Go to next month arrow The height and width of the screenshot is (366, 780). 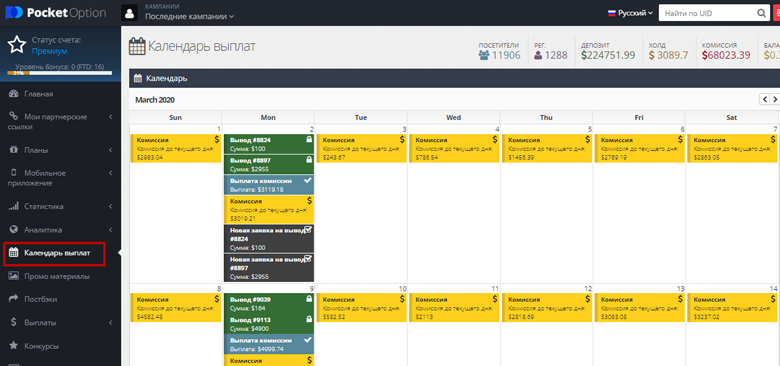pyautogui.click(x=775, y=99)
